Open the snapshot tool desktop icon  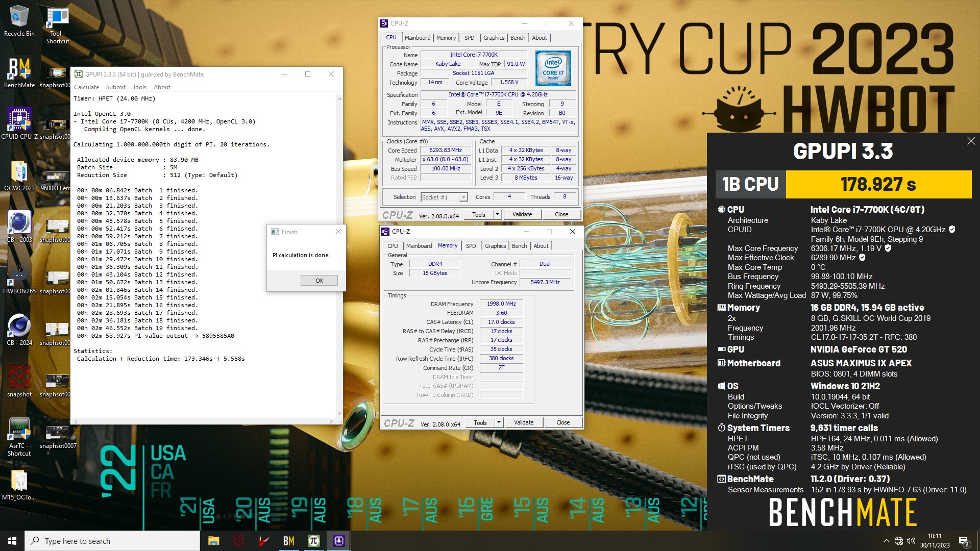pyautogui.click(x=19, y=381)
